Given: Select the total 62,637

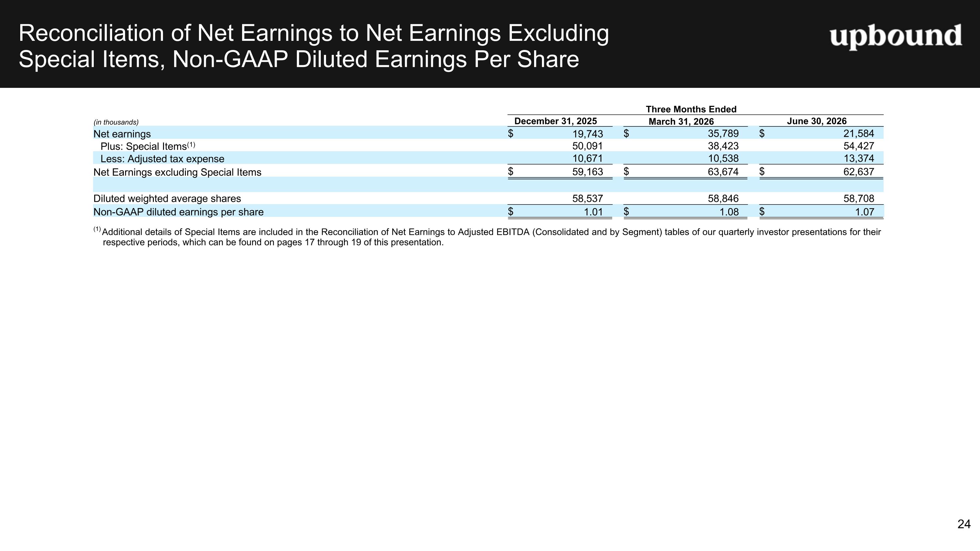Looking at the screenshot, I should tap(858, 172).
